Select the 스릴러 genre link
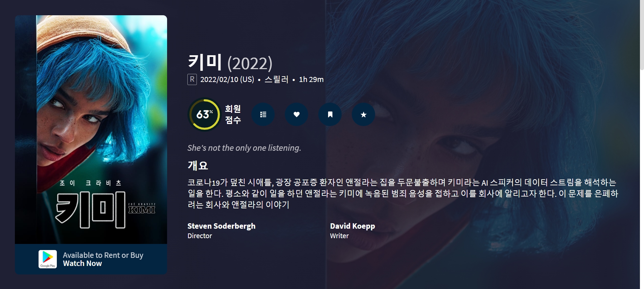This screenshot has width=644, height=289. click(x=276, y=79)
